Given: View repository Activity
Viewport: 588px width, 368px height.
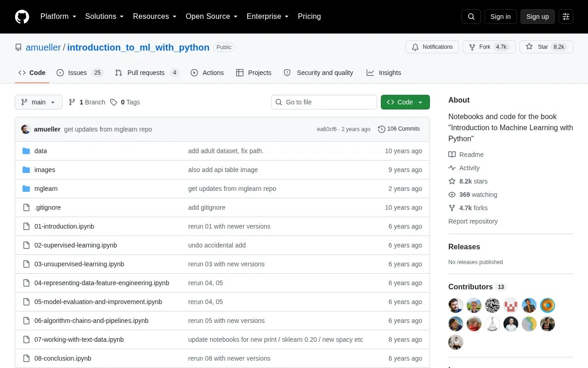Looking at the screenshot, I should (464, 168).
